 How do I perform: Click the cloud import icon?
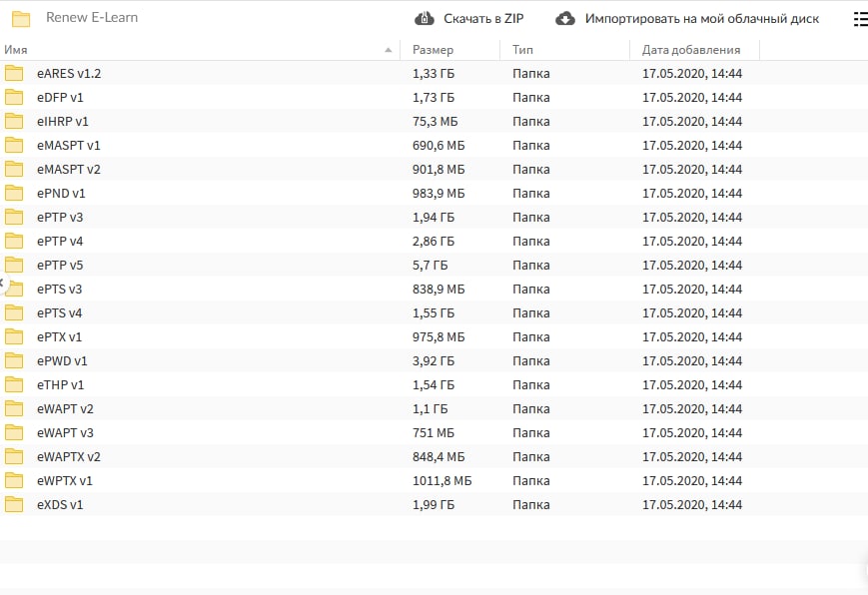565,19
